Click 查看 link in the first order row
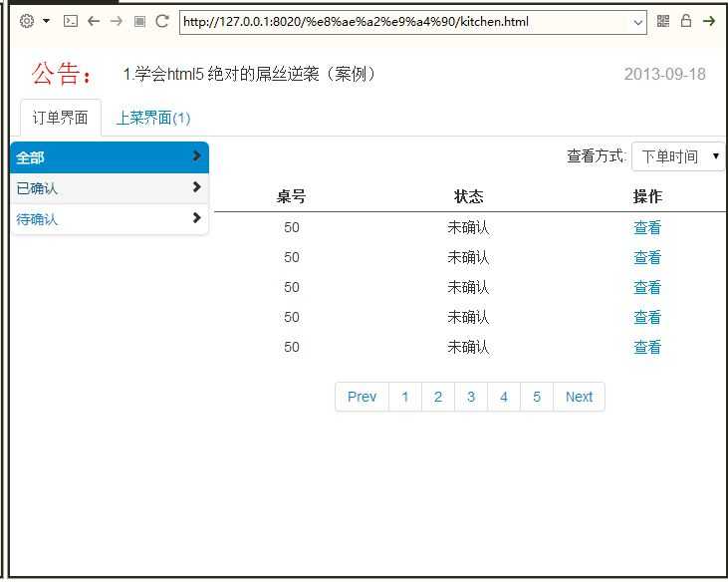Screen dimensions: 728x582 point(647,227)
